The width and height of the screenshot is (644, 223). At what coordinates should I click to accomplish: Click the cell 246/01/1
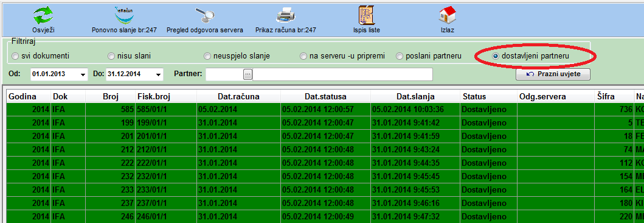(x=166, y=217)
